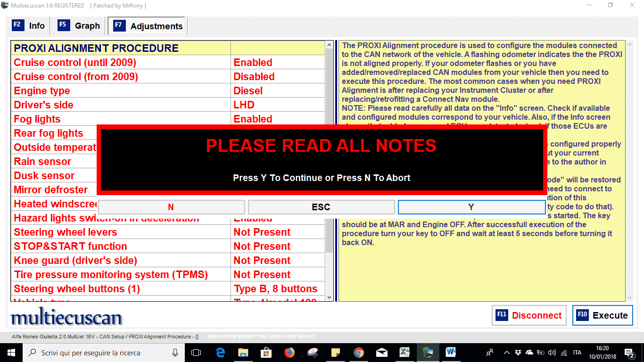The image size is (644, 362).
Task: Click the ESC button in the dialog
Action: (321, 207)
